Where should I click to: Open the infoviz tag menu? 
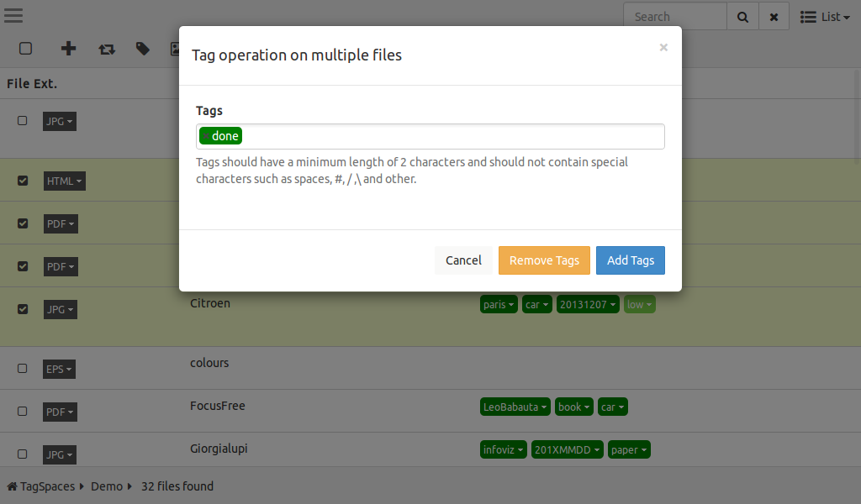click(504, 450)
